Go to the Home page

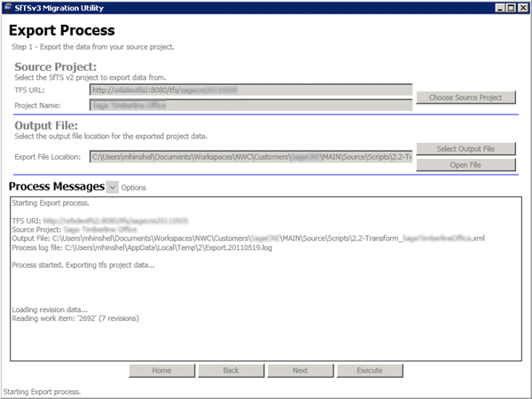(162, 370)
